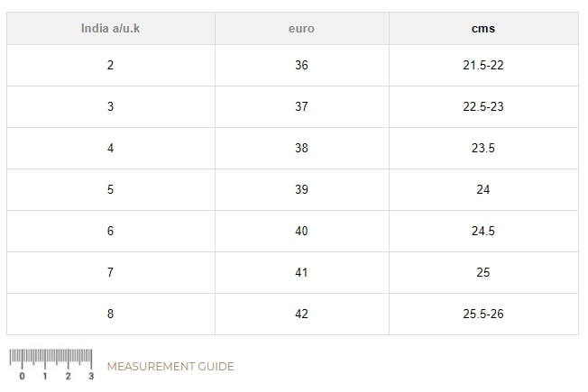Screen dimensions: 588x392
Task: Open the MEASUREMENT GUIDE link
Action: [170, 367]
